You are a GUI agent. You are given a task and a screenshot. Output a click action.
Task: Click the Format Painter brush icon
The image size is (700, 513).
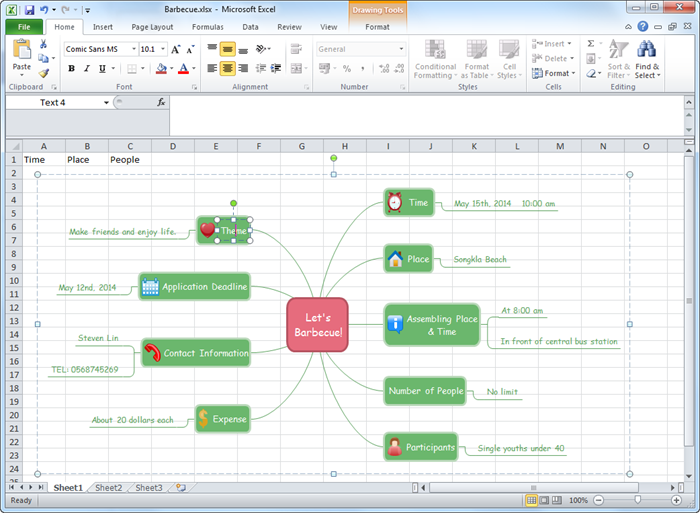[x=44, y=73]
